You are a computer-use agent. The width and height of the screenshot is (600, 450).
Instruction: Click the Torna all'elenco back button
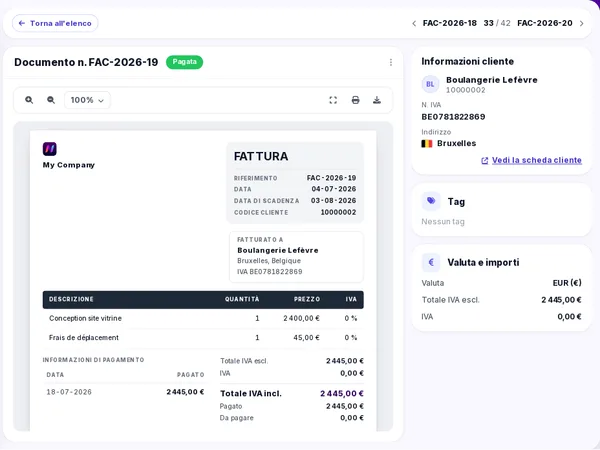pyautogui.click(x=55, y=23)
